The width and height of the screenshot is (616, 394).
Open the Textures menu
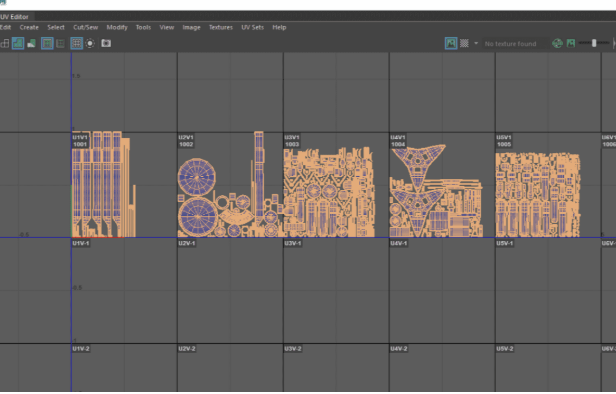click(221, 27)
